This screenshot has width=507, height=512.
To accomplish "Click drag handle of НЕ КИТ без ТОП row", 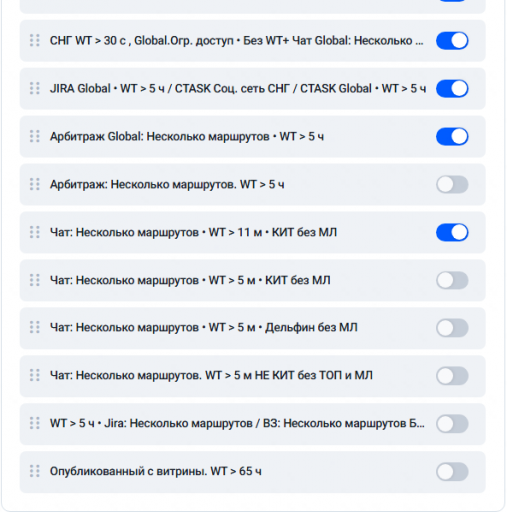I will (x=35, y=376).
